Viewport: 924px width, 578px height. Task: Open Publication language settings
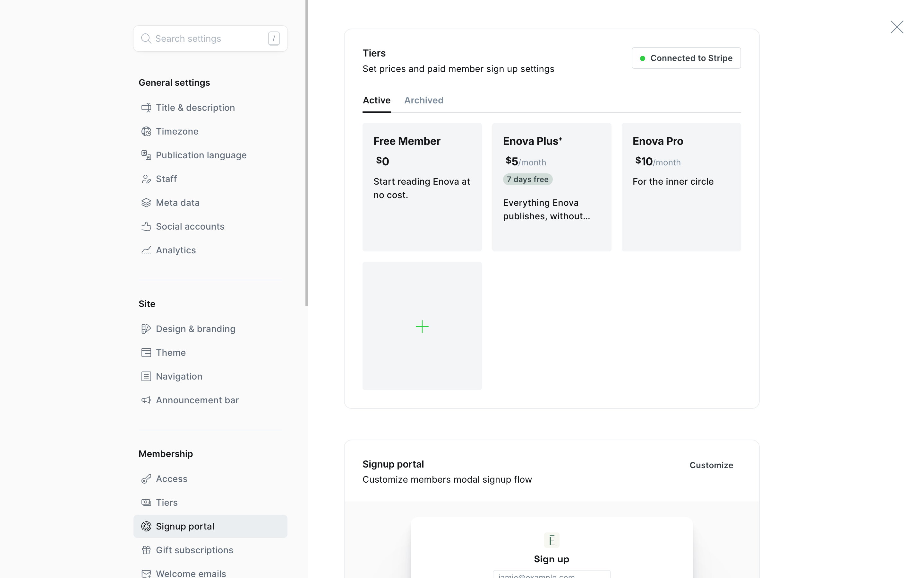(x=210, y=155)
